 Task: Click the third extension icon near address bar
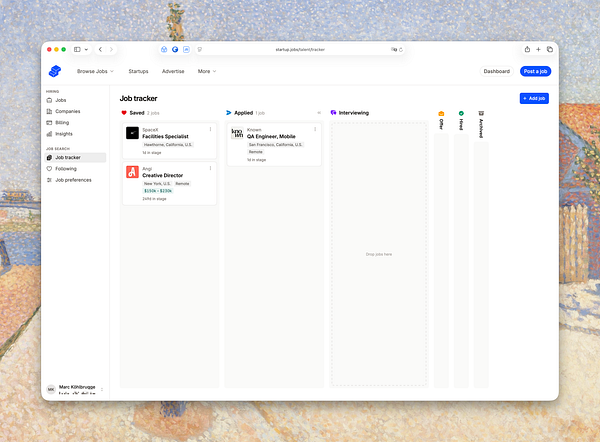click(x=186, y=49)
